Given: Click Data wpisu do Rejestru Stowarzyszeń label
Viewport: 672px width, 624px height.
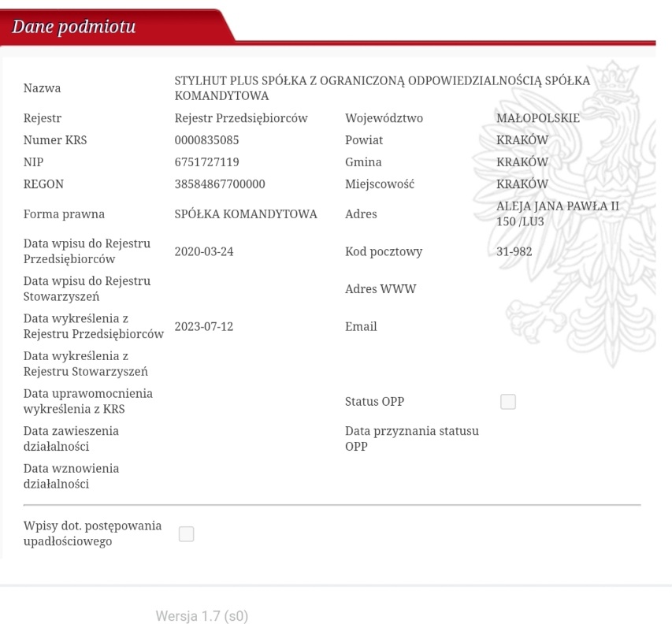Looking at the screenshot, I should (87, 288).
